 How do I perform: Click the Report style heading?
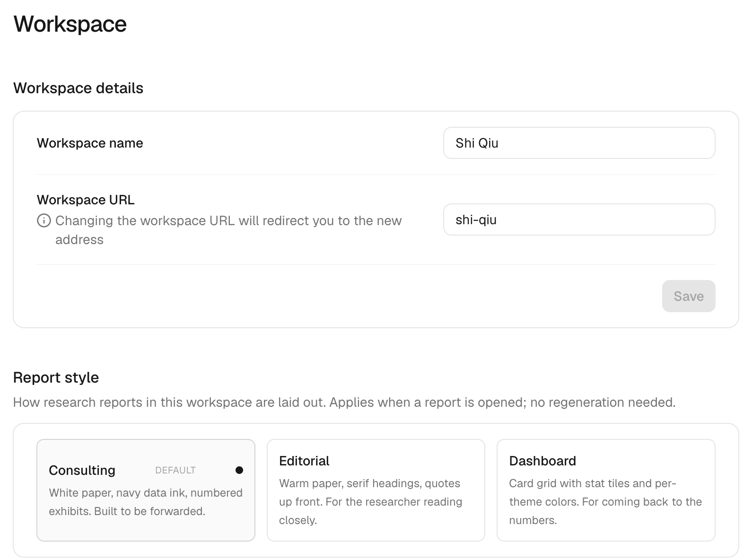(x=56, y=377)
